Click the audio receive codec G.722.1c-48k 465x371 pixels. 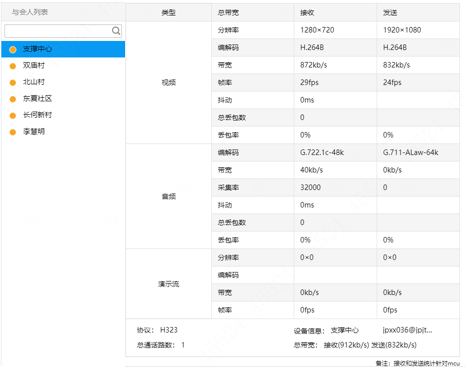tap(322, 153)
